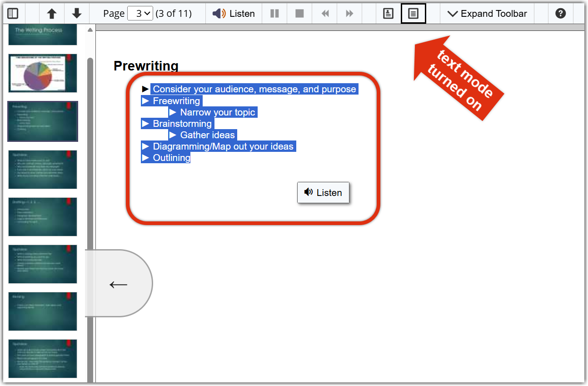This screenshot has width=588, height=386.
Task: Open the page number dropdown
Action: (140, 14)
